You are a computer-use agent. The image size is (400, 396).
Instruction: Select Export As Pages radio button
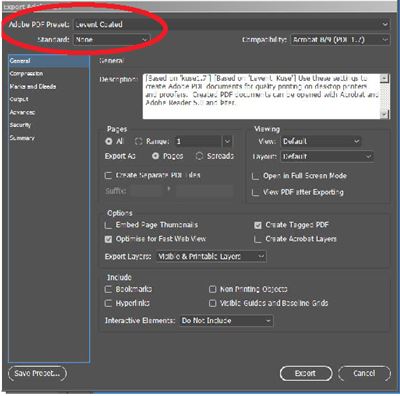point(155,156)
